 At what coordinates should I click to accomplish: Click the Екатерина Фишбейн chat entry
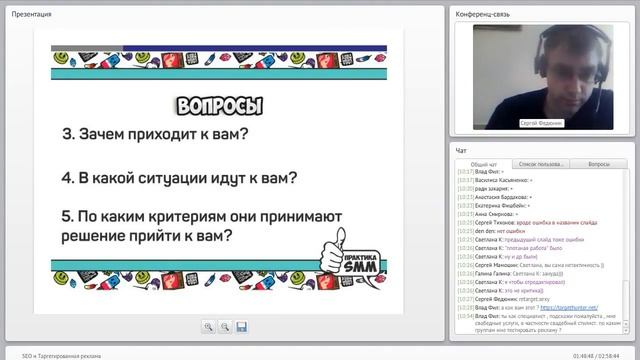click(x=494, y=206)
